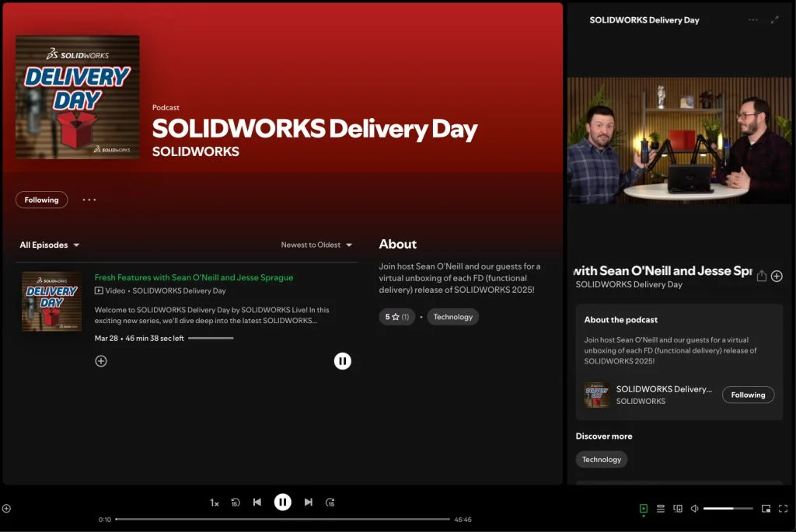Toggle the Now Playing view
Screen dimensions: 796x532
644,509
